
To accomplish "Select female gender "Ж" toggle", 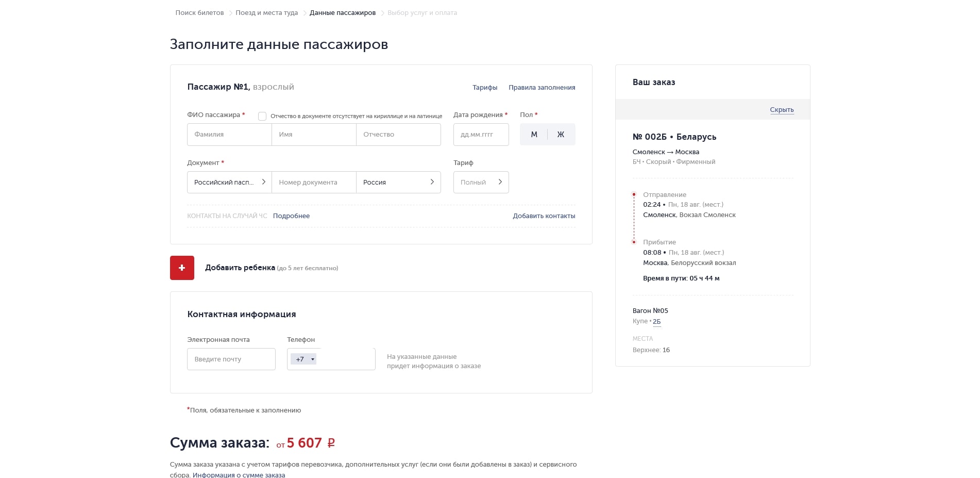I will click(x=561, y=134).
